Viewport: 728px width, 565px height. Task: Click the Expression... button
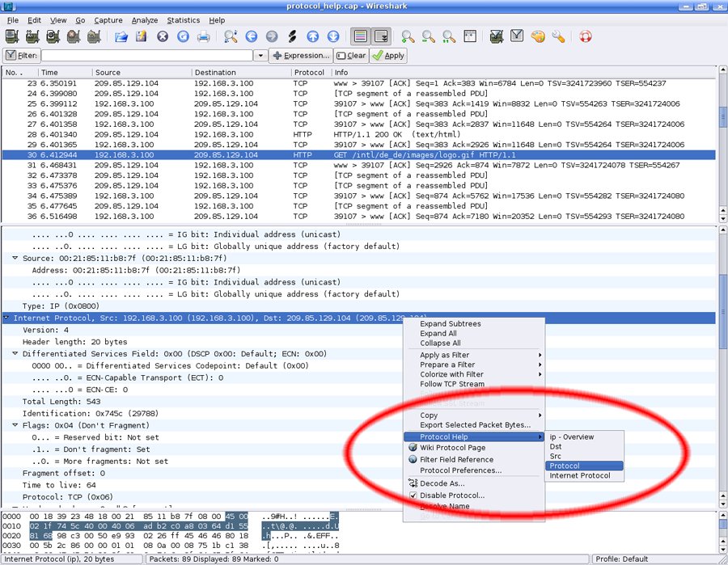[301, 56]
